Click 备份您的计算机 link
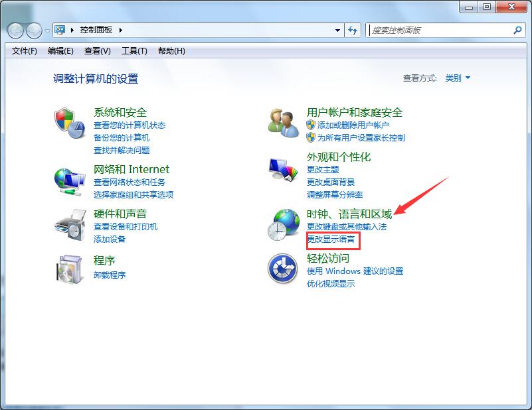 pyautogui.click(x=122, y=137)
